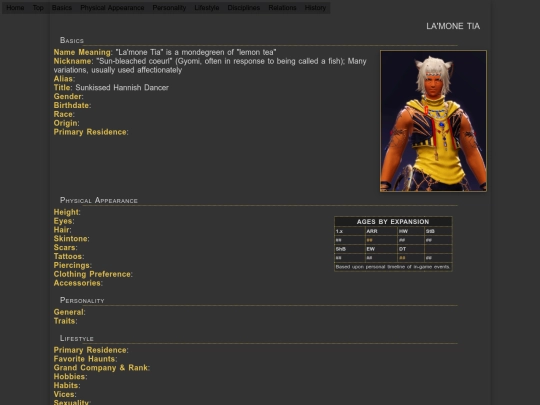Click the General label under Personality
This screenshot has width=540, height=405.
pos(70,312)
